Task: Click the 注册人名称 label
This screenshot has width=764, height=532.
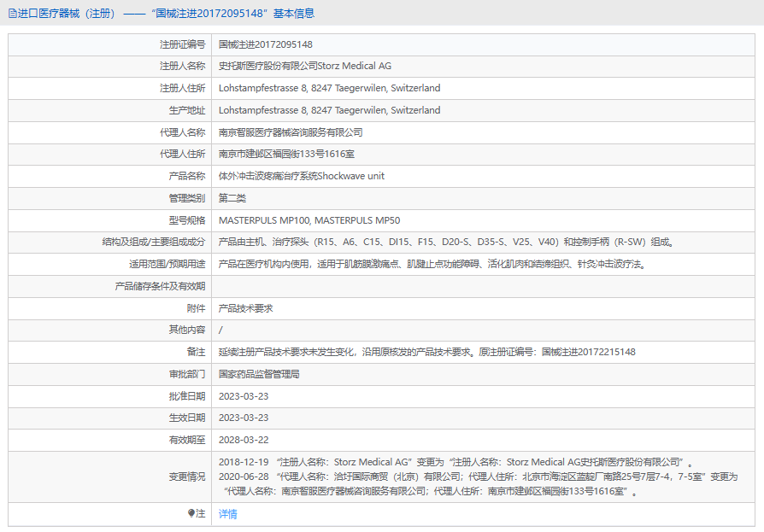Action: point(183,66)
